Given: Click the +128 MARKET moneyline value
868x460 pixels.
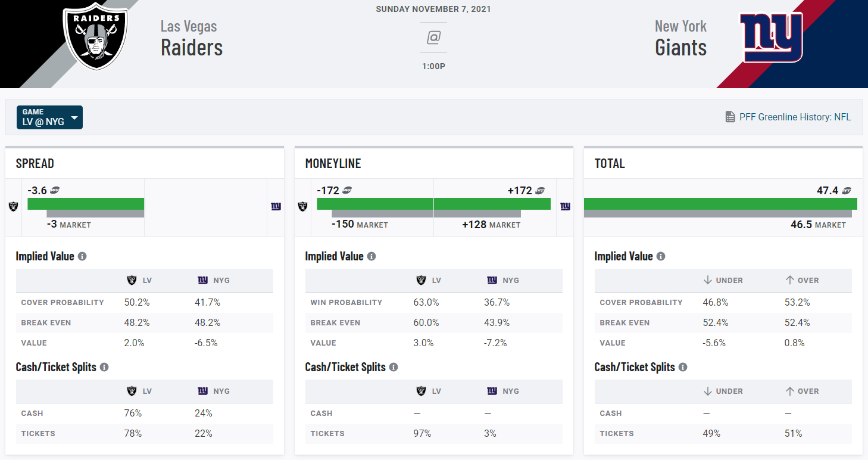Looking at the screenshot, I should [491, 225].
